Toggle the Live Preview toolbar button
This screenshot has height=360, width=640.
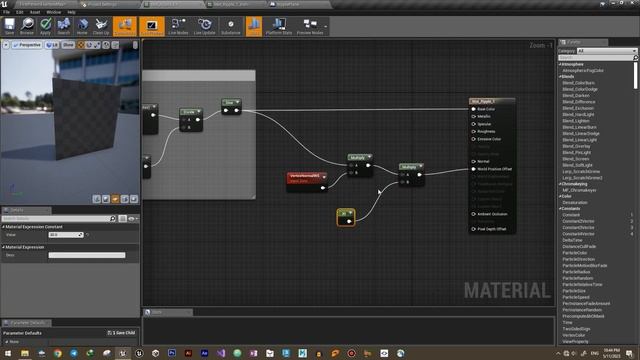[x=152, y=26]
